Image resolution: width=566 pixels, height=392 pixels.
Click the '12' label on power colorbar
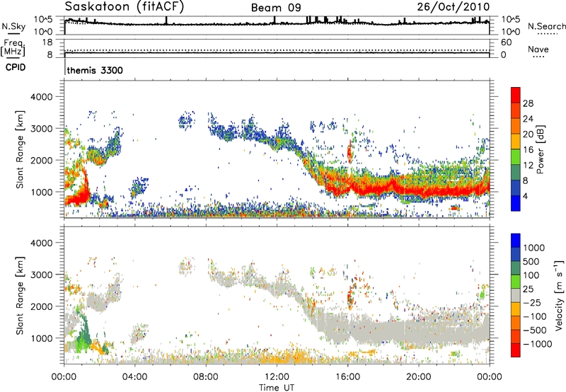(528, 166)
